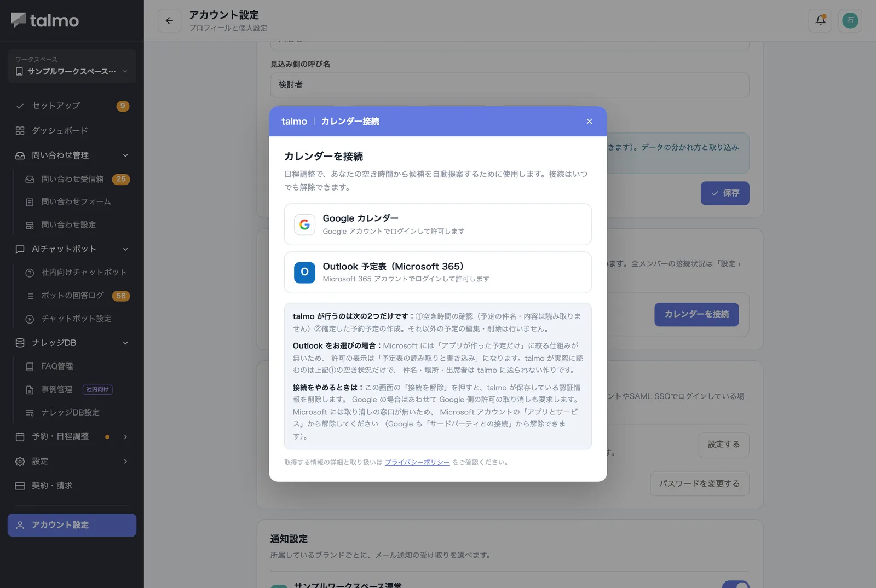Click the セットアップ checkmark icon
876x588 pixels.
[x=20, y=106]
